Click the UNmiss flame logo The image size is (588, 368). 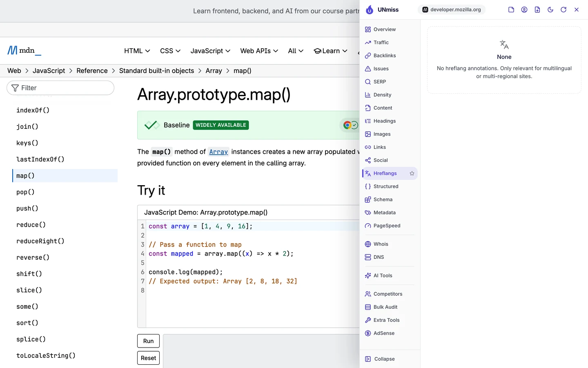(370, 10)
